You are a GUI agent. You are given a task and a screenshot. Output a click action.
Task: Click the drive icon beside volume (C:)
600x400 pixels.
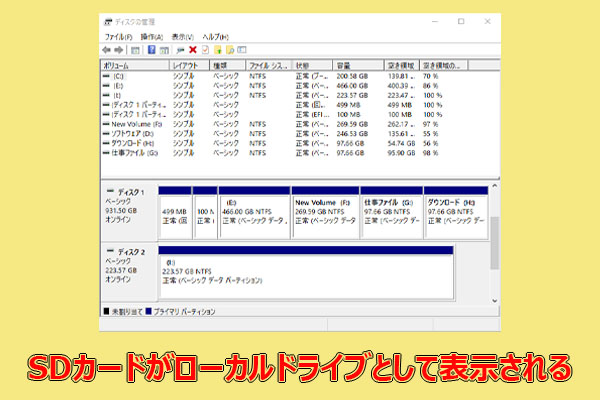point(106,76)
